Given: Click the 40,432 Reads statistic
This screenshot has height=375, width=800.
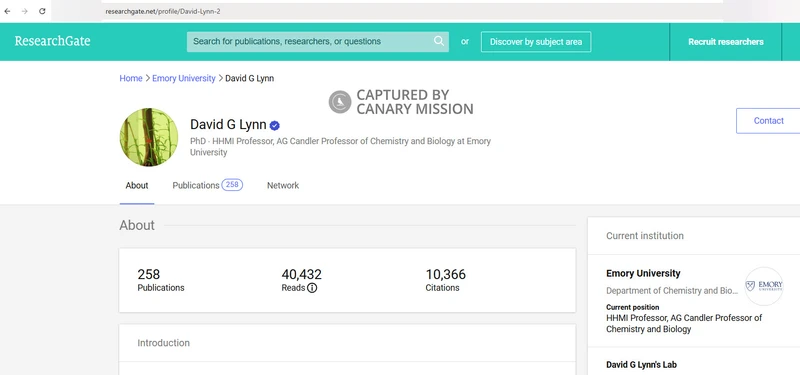Looking at the screenshot, I should pyautogui.click(x=302, y=280).
